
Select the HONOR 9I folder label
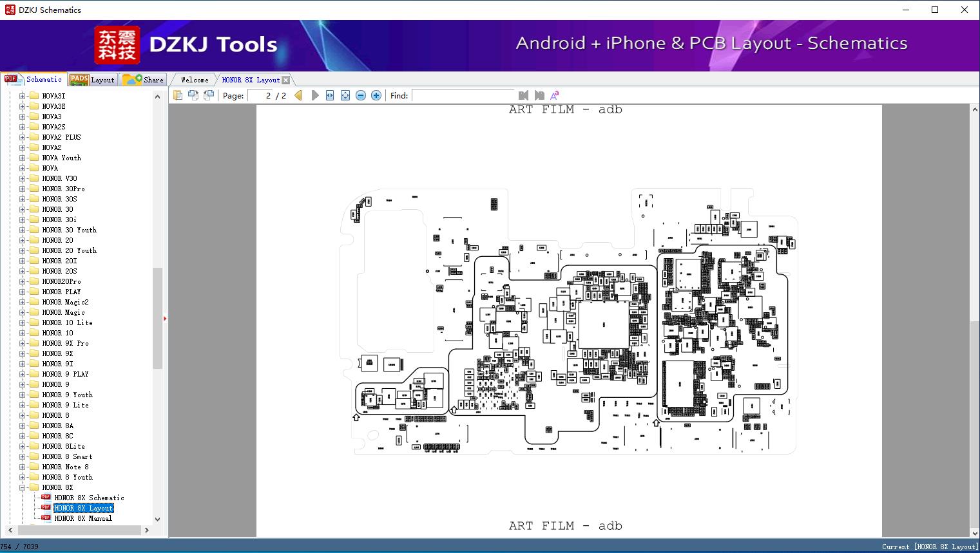point(57,364)
